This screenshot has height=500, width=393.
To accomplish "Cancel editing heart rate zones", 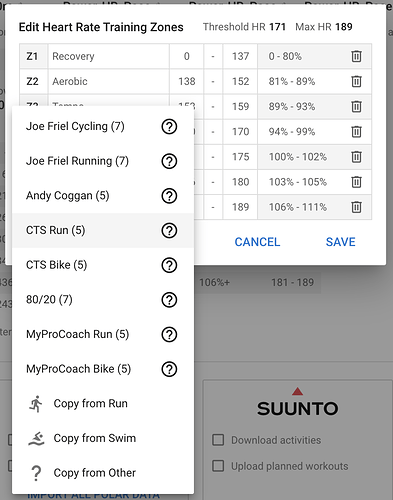I will pyautogui.click(x=257, y=242).
